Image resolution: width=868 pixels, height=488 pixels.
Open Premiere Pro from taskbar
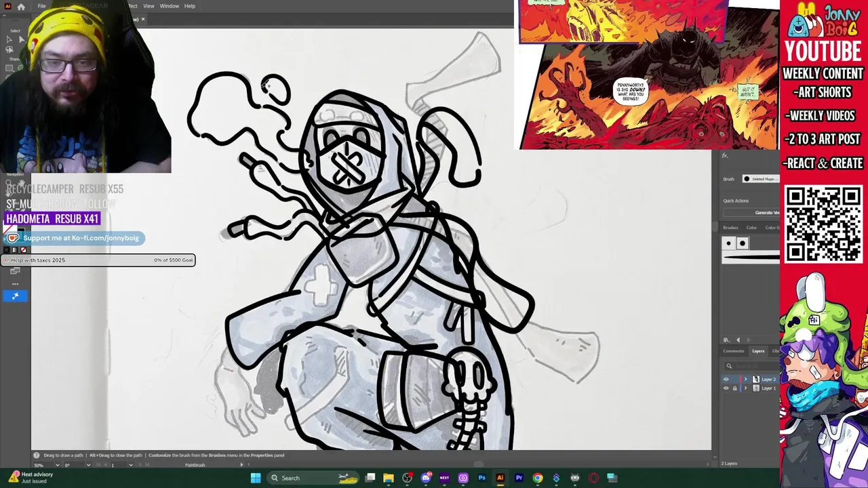pyautogui.click(x=519, y=478)
